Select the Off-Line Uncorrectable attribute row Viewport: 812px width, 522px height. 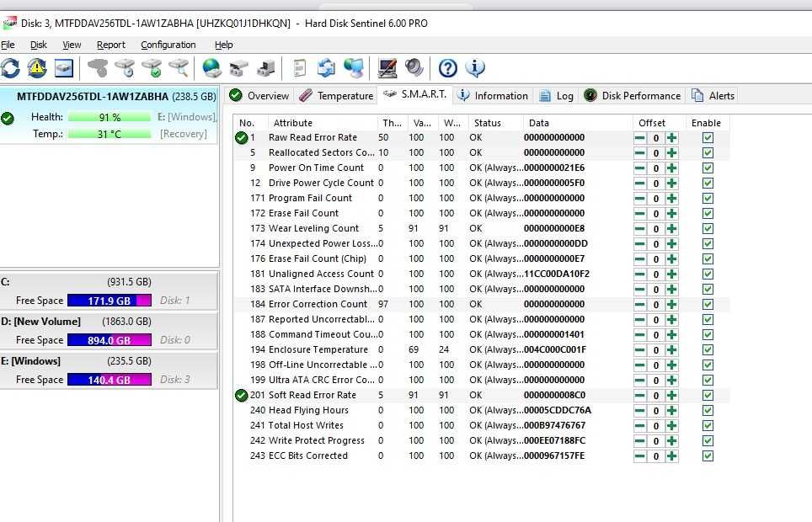(x=482, y=365)
